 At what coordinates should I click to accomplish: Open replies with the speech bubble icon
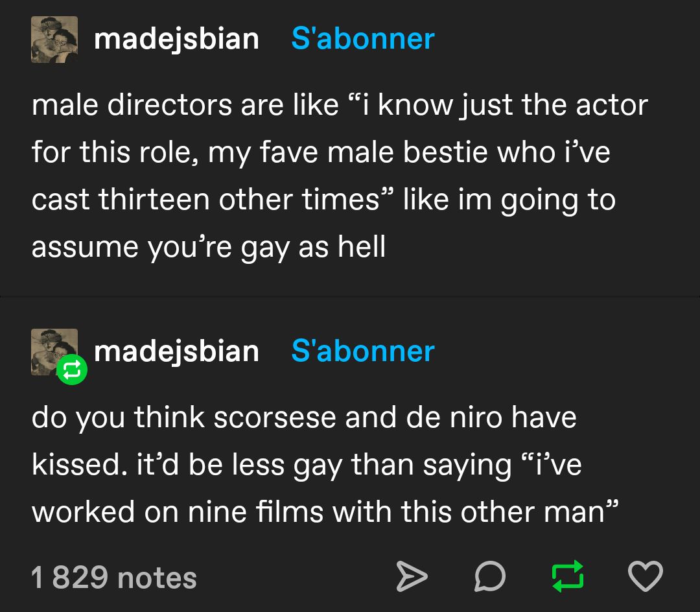tap(489, 577)
